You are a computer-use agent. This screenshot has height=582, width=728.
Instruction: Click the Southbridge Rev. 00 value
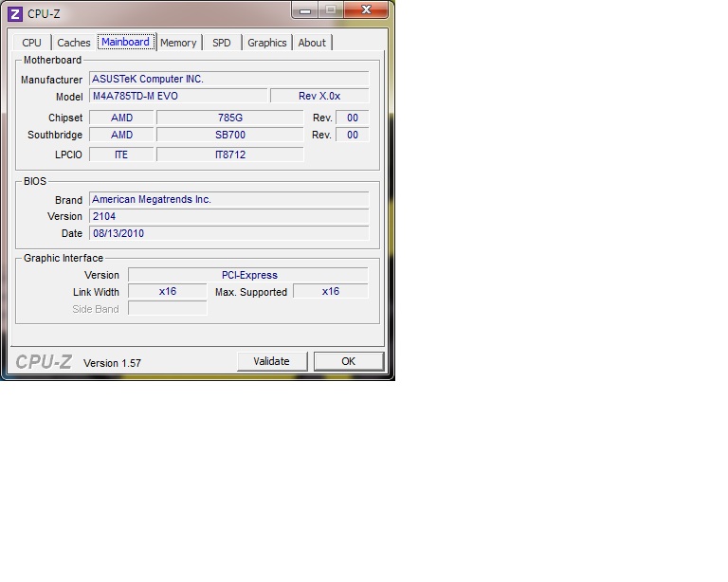tap(353, 135)
